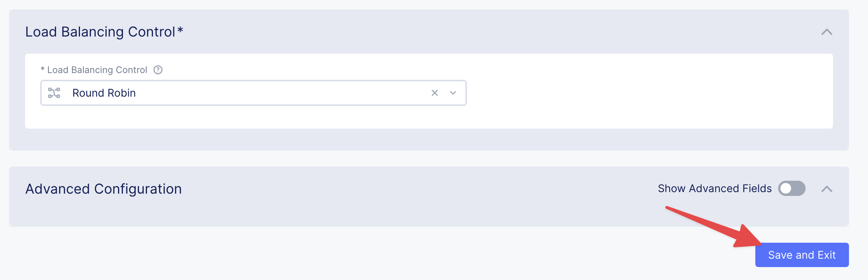Click the help icon beside Load Balancing Control
868x280 pixels.
(158, 70)
